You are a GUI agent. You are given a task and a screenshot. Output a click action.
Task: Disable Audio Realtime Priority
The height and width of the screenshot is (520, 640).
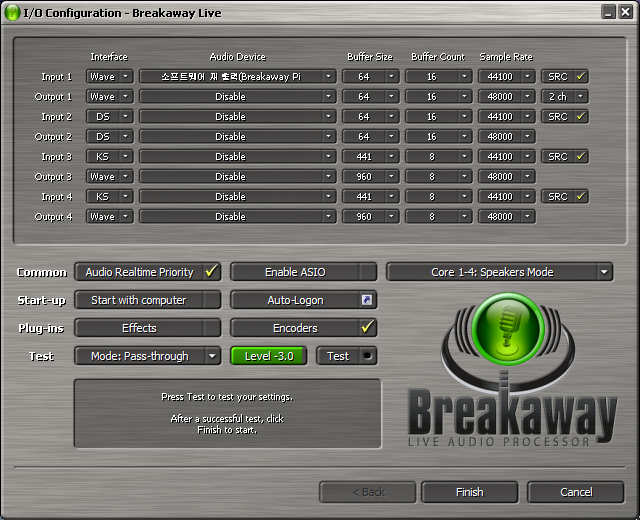click(148, 272)
